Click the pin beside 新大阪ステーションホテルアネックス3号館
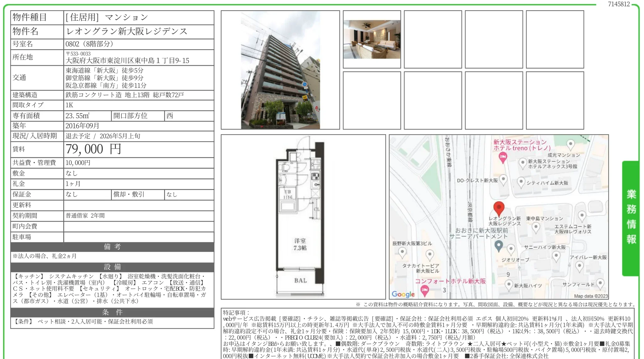The image size is (644, 359). tap(522, 163)
